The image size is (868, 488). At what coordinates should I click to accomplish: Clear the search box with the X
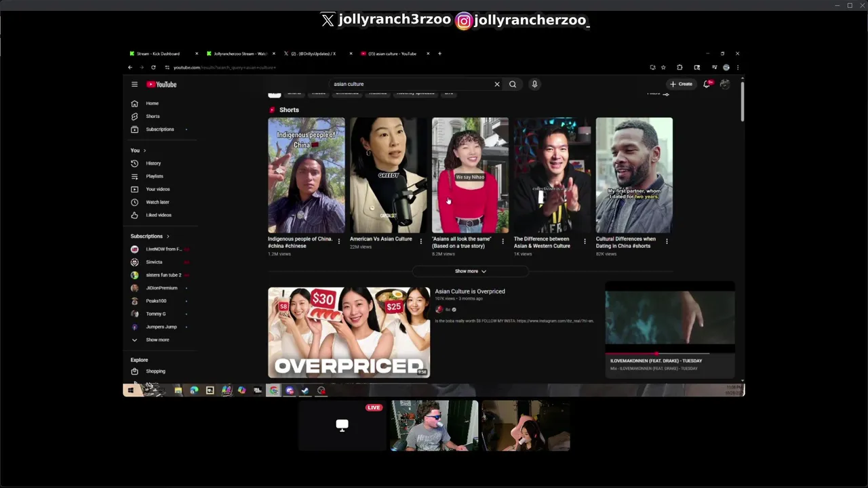coord(497,84)
